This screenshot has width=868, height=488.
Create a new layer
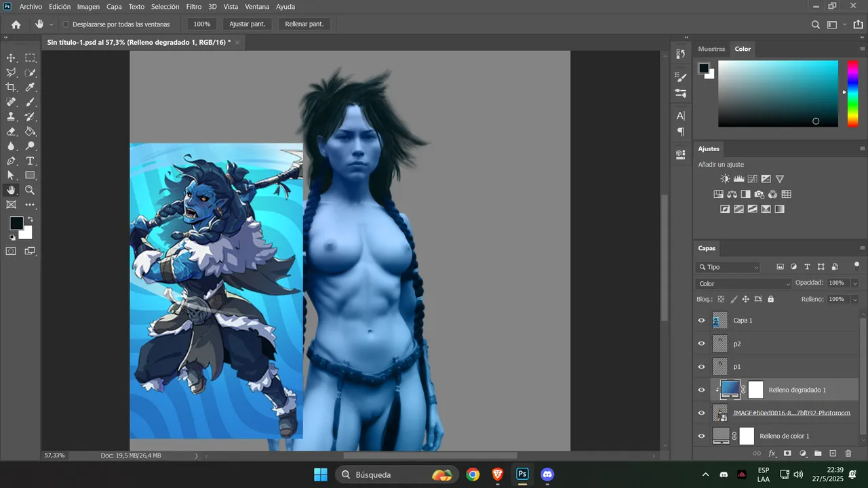[833, 453]
